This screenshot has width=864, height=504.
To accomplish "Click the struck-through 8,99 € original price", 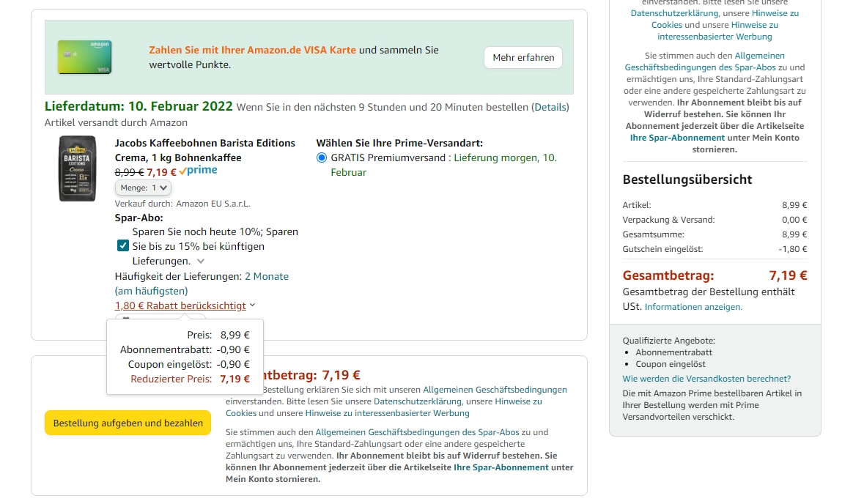I will click(129, 172).
